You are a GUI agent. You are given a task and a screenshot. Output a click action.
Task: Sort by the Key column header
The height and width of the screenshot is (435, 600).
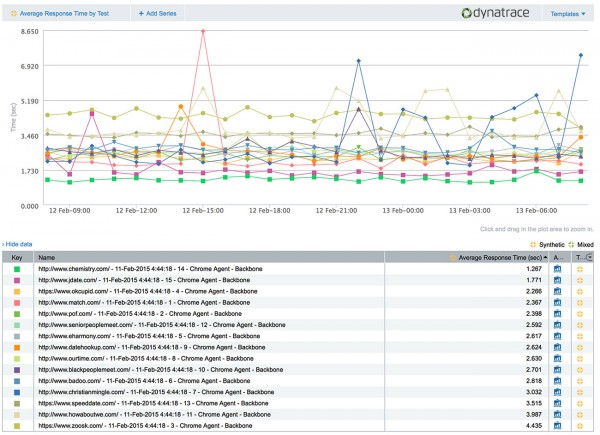(x=17, y=257)
